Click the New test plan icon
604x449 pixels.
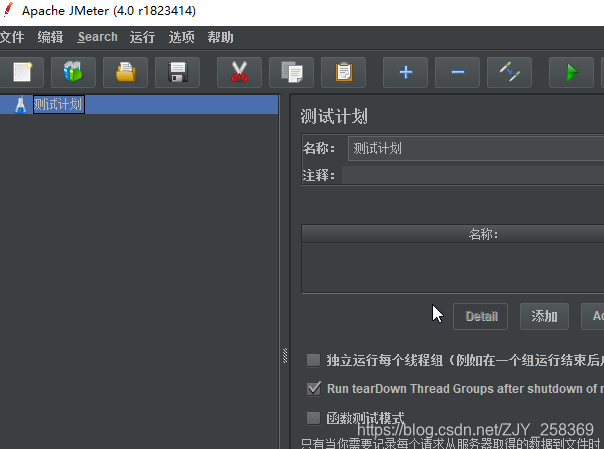[x=22, y=72]
